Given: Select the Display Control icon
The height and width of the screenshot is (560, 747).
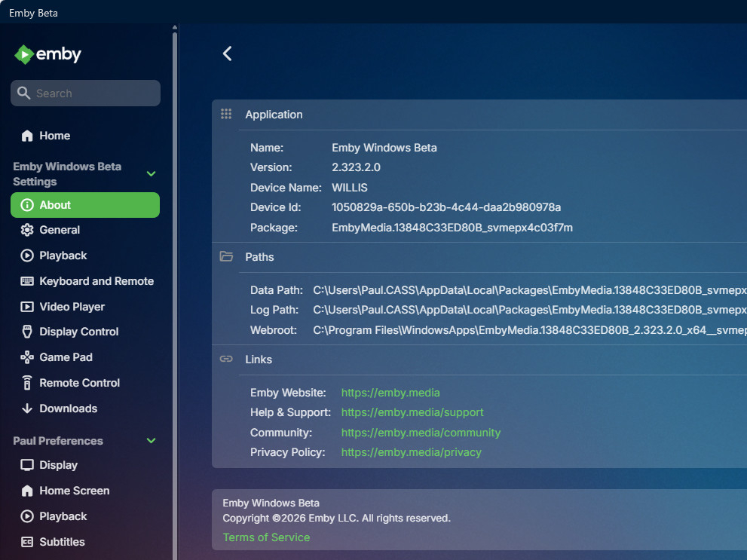Looking at the screenshot, I should click(27, 332).
